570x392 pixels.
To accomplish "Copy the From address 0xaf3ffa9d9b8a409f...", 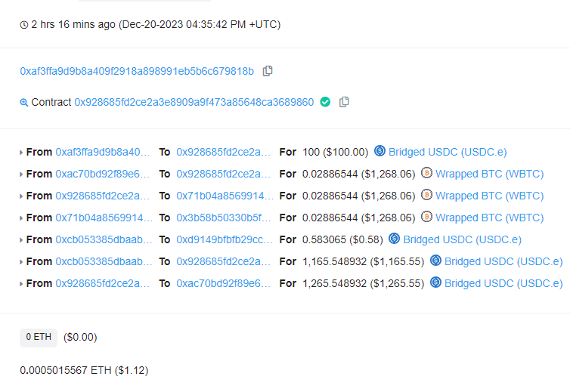I will tap(268, 71).
